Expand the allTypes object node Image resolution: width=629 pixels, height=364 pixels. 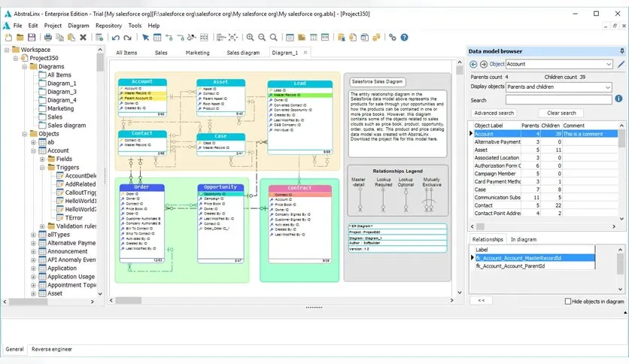coord(33,235)
